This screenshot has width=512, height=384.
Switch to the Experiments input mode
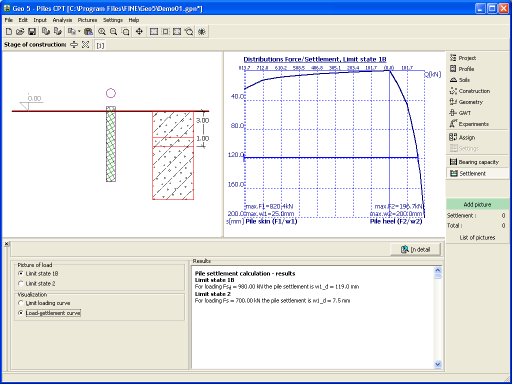point(477,124)
